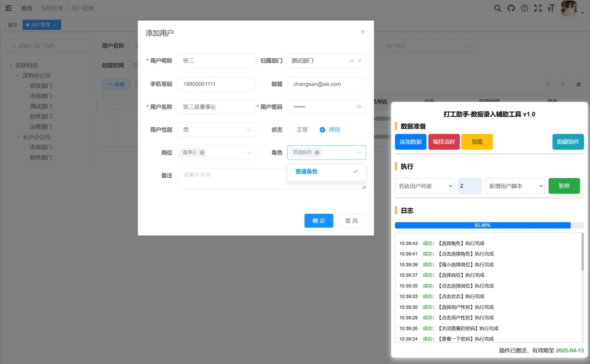Expand the 新增用户脚本 dropdown

pyautogui.click(x=515, y=186)
